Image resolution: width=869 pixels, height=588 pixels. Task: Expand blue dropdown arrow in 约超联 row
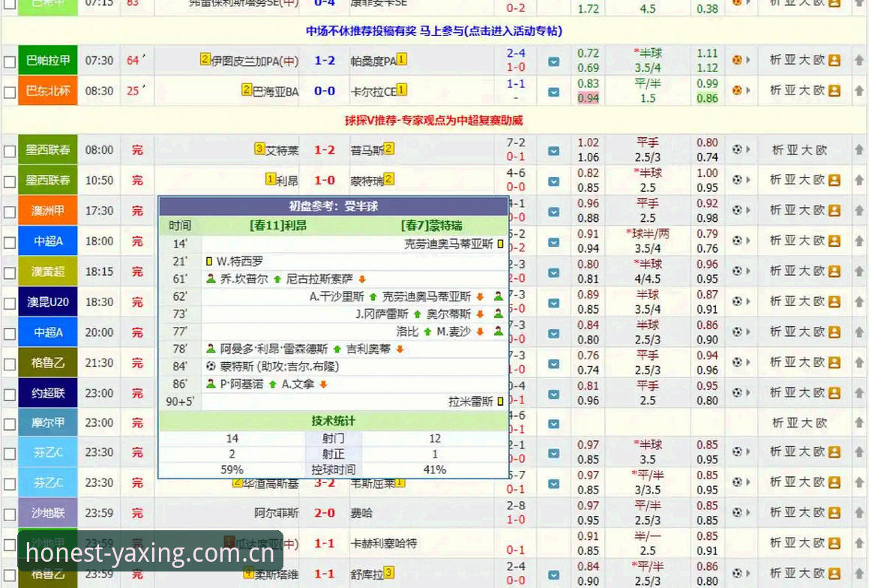pyautogui.click(x=553, y=394)
